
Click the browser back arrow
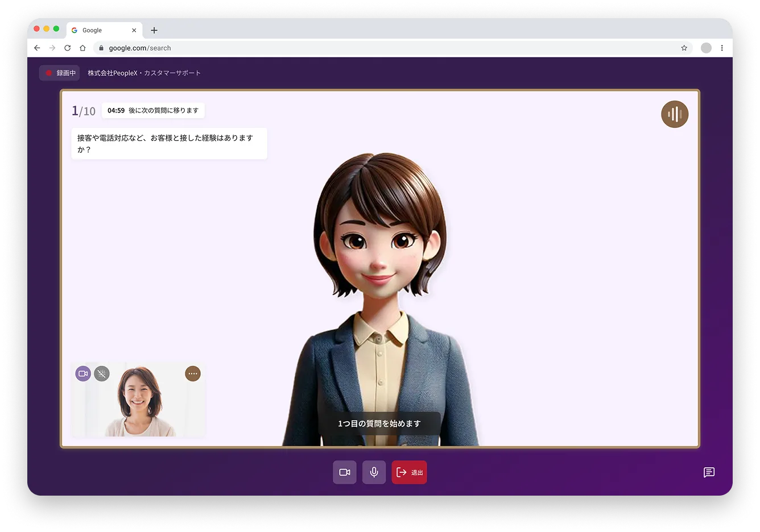[37, 48]
